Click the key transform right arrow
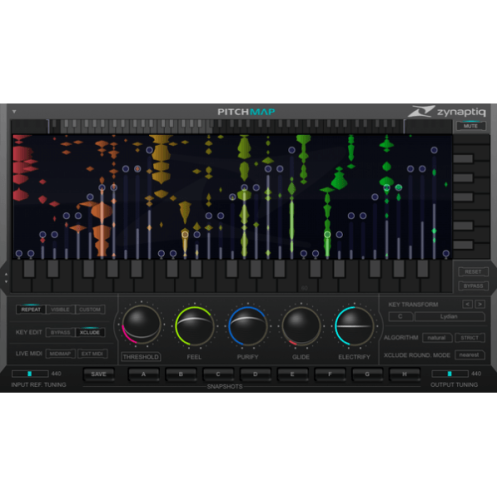 pos(480,304)
